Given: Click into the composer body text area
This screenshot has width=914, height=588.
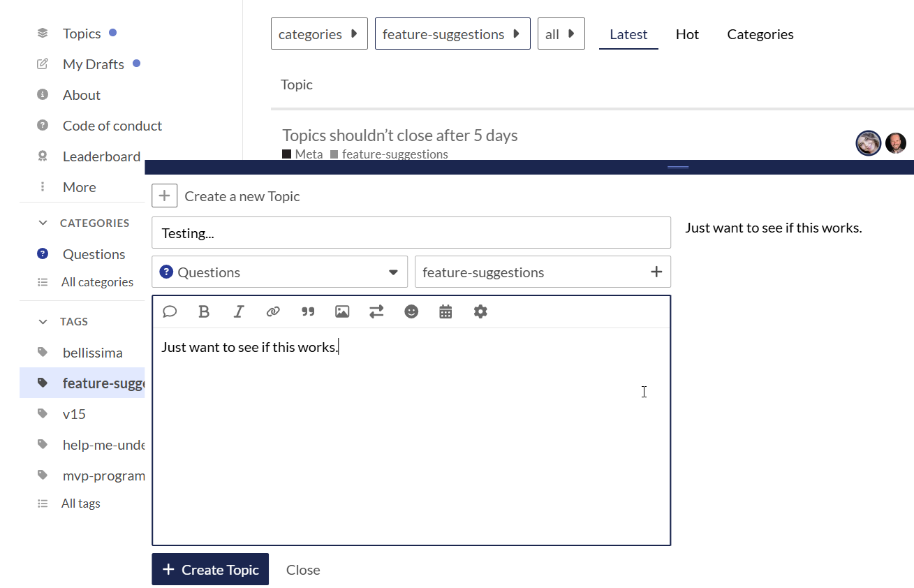Looking at the screenshot, I should pos(411,436).
